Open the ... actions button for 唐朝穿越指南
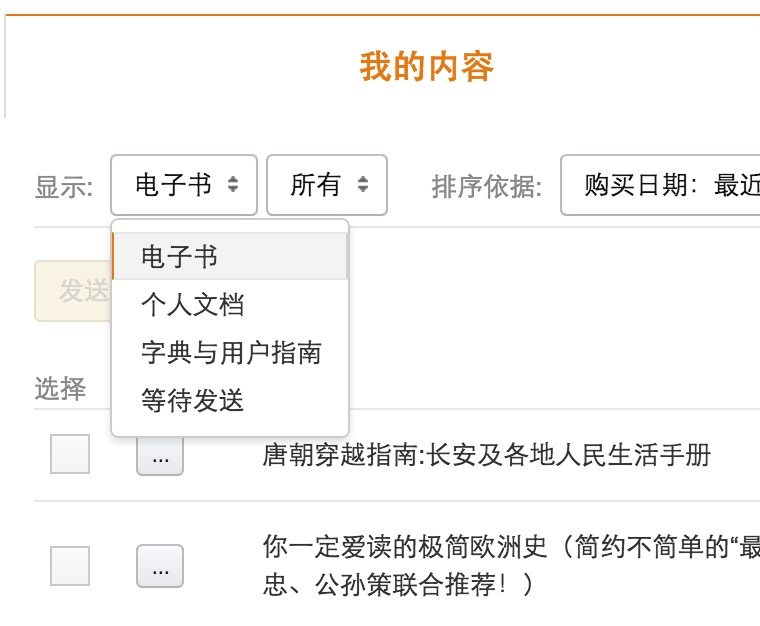 click(160, 457)
